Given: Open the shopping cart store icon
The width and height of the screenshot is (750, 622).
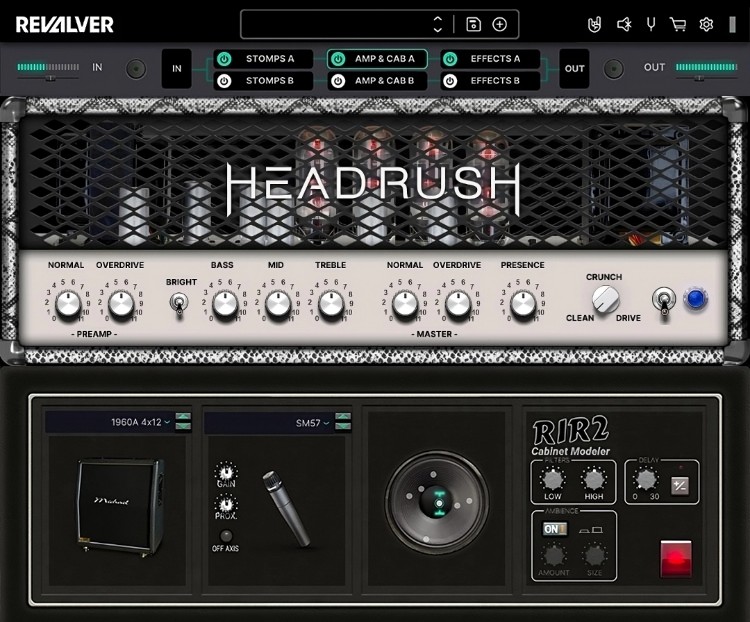Looking at the screenshot, I should (678, 24).
